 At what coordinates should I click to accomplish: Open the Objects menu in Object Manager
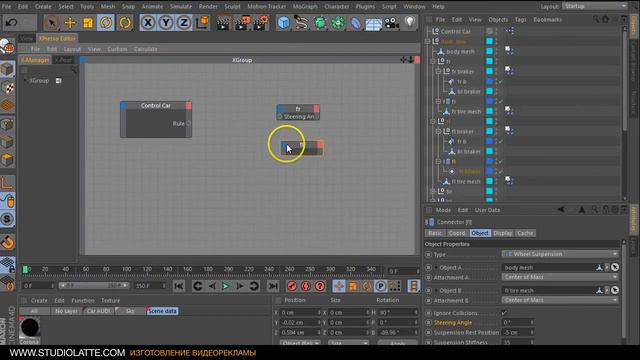click(x=498, y=20)
